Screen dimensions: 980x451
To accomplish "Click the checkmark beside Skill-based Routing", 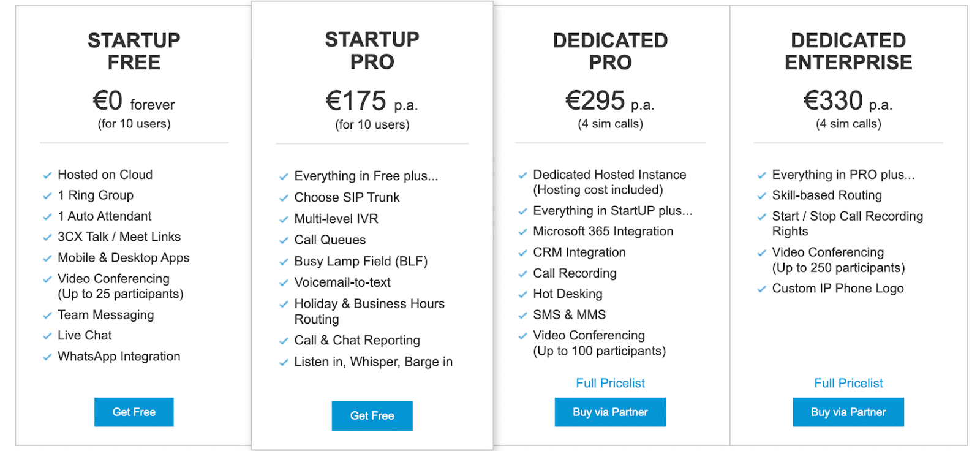I will pyautogui.click(x=761, y=195).
